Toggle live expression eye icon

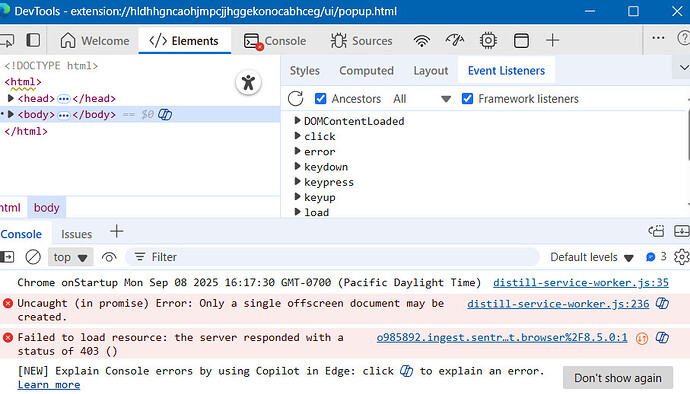[x=109, y=257]
